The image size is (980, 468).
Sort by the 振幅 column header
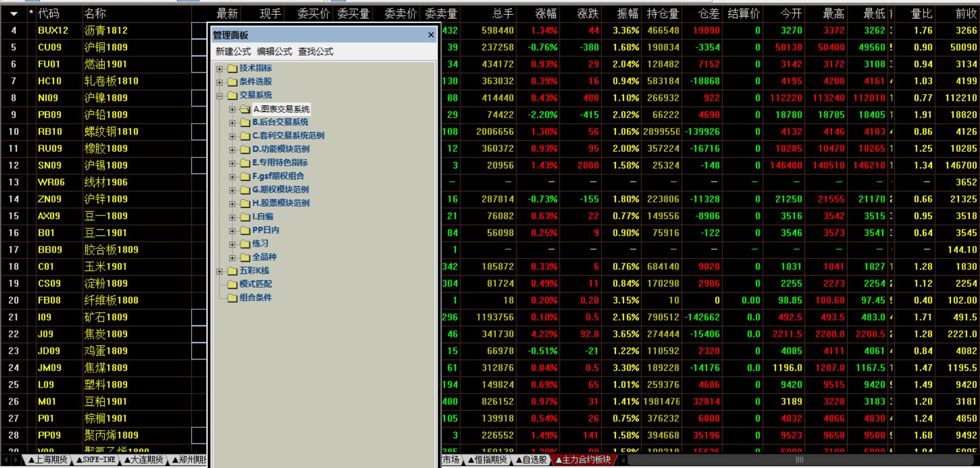(628, 13)
